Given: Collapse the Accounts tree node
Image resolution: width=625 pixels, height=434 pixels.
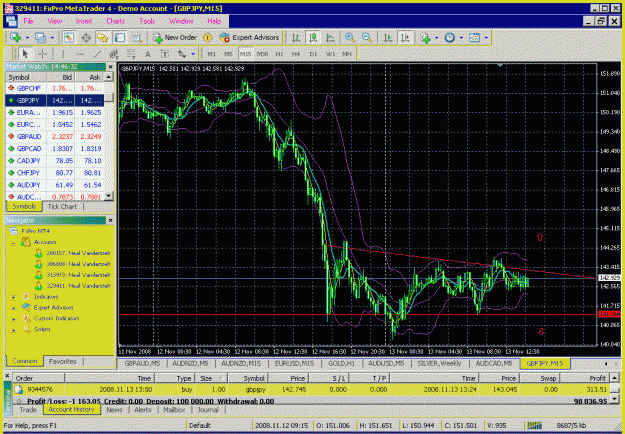Looking at the screenshot, I should 14,242.
